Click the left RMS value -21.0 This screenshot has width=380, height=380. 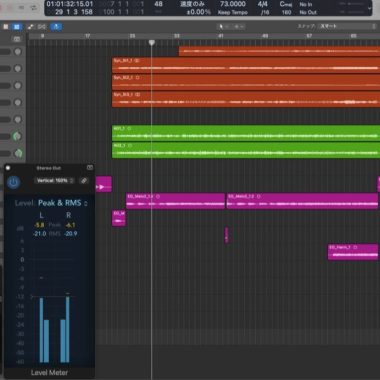coord(39,234)
